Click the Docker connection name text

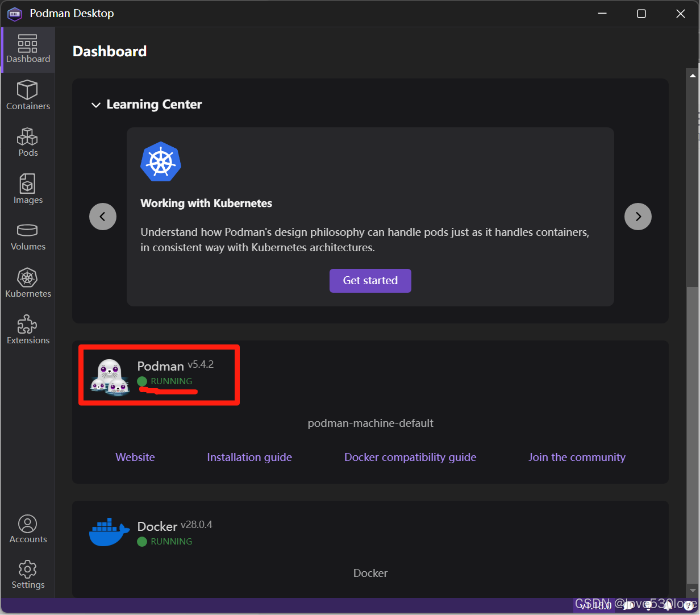pos(370,573)
